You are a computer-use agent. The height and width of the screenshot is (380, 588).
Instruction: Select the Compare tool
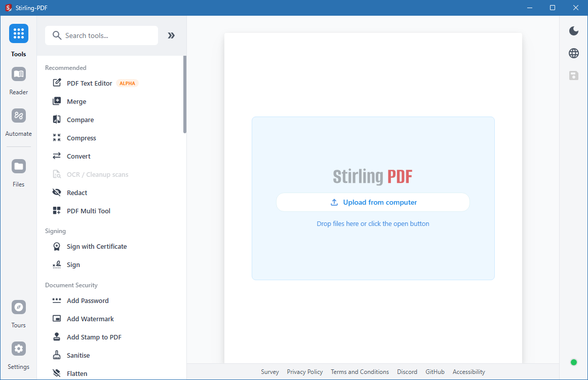pos(80,120)
